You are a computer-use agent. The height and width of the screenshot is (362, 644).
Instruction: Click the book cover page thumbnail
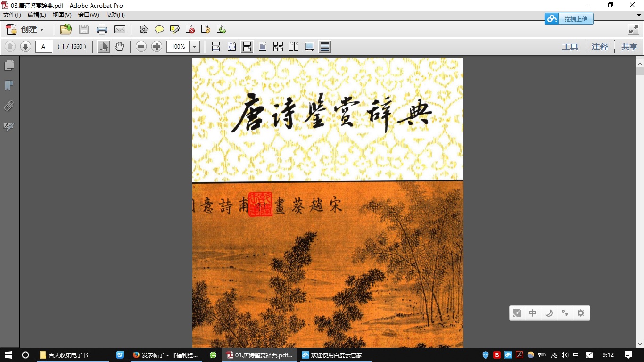(328, 203)
